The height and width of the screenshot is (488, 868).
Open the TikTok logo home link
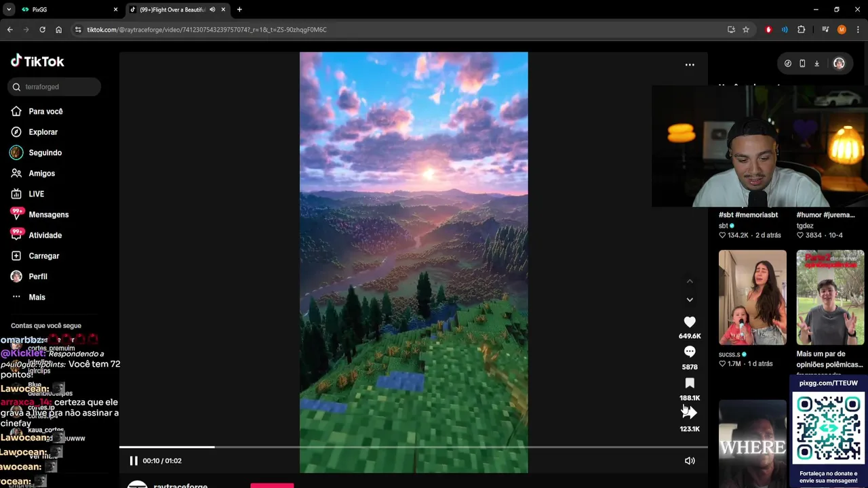pyautogui.click(x=37, y=61)
